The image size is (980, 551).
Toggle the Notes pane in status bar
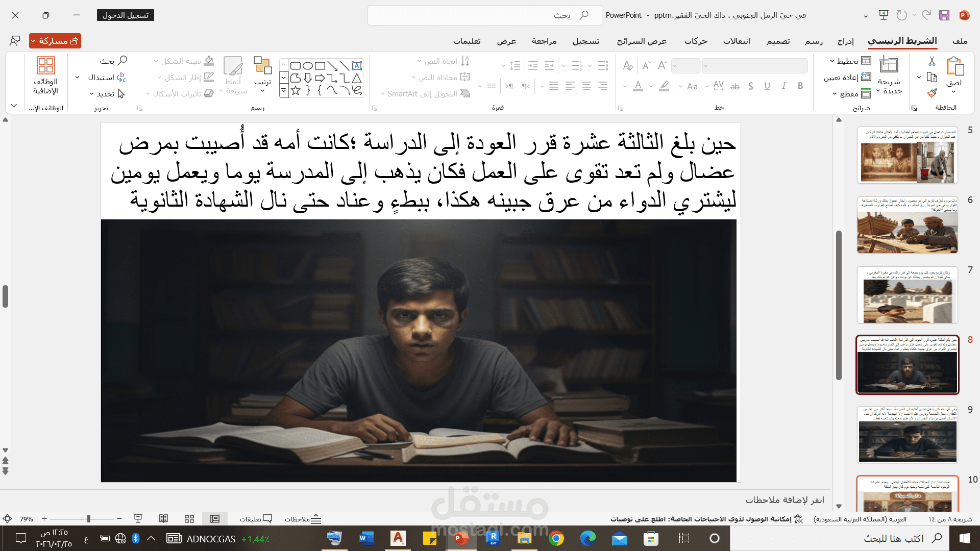click(x=303, y=519)
